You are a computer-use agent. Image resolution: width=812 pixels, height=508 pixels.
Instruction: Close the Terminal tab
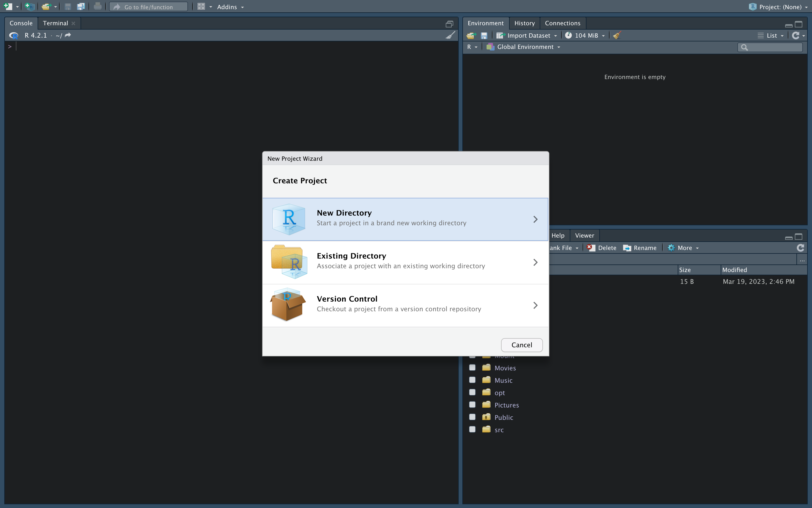click(x=73, y=23)
